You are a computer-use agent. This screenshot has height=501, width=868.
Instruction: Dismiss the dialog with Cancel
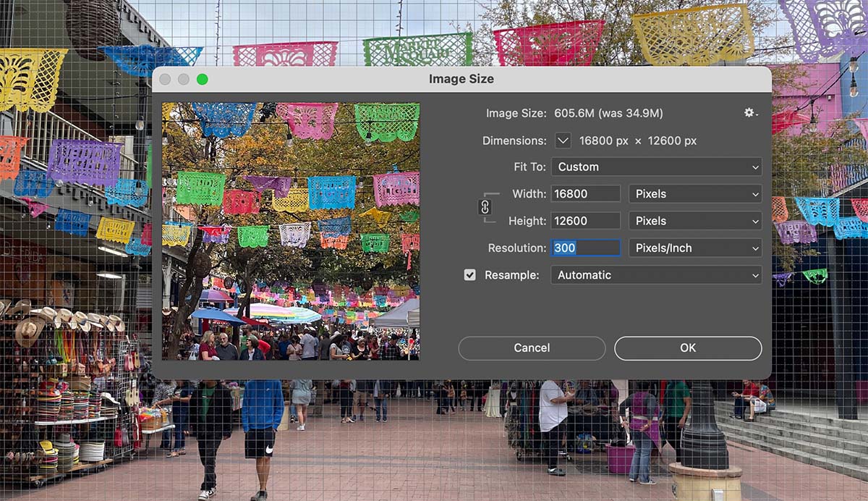(532, 348)
